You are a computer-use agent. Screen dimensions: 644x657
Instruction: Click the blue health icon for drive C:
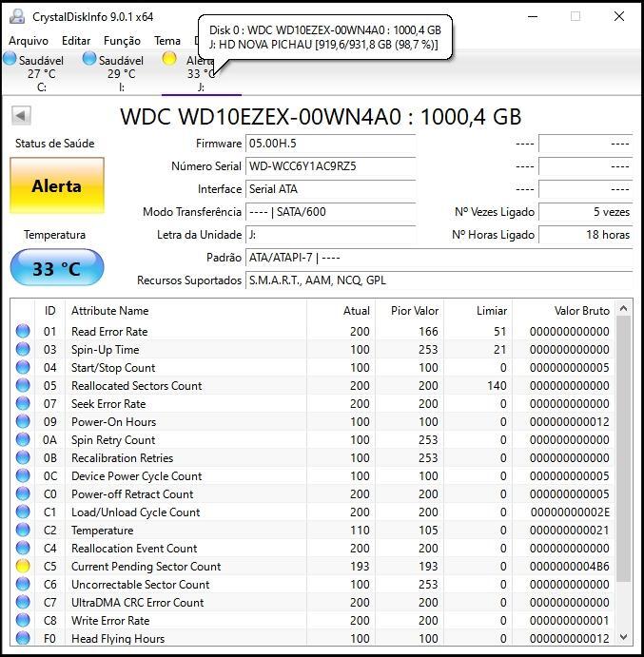coord(10,59)
